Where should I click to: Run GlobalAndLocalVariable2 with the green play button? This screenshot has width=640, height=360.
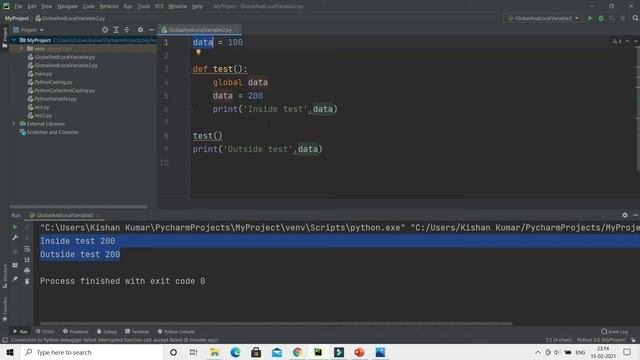point(590,18)
